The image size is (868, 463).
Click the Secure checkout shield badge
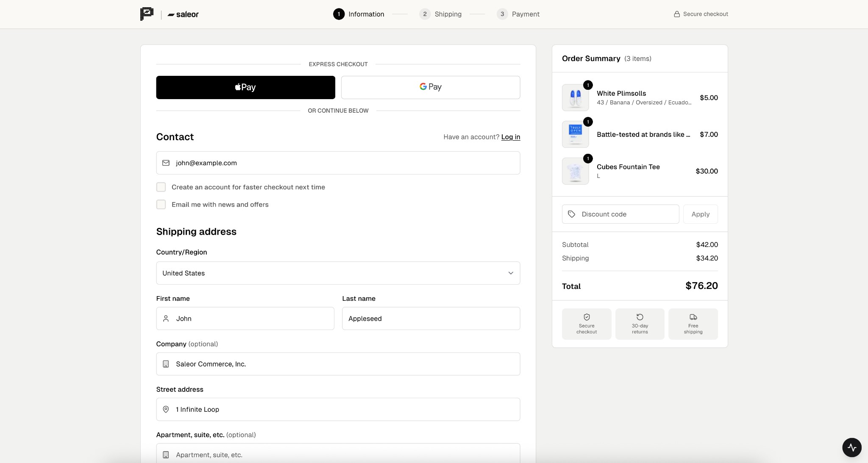(587, 324)
